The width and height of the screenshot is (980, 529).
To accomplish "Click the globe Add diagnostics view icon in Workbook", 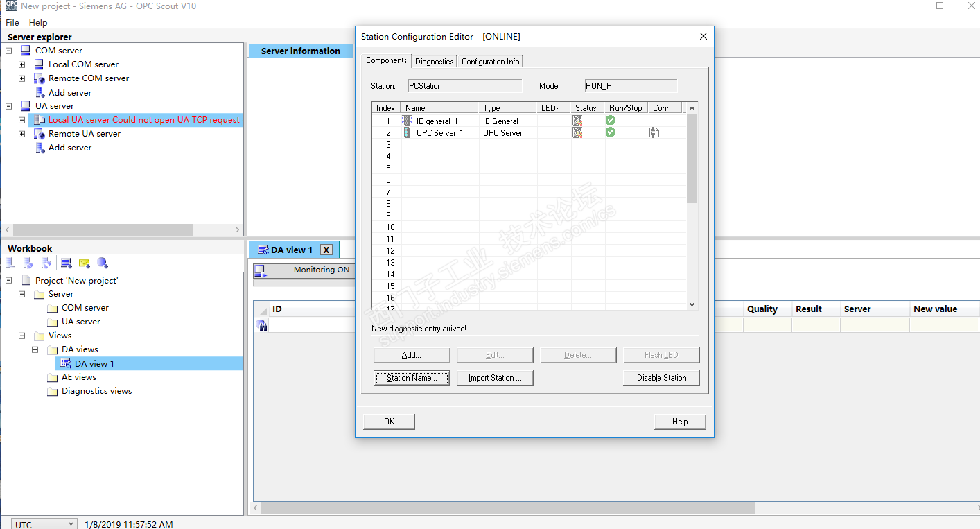I will coord(103,263).
